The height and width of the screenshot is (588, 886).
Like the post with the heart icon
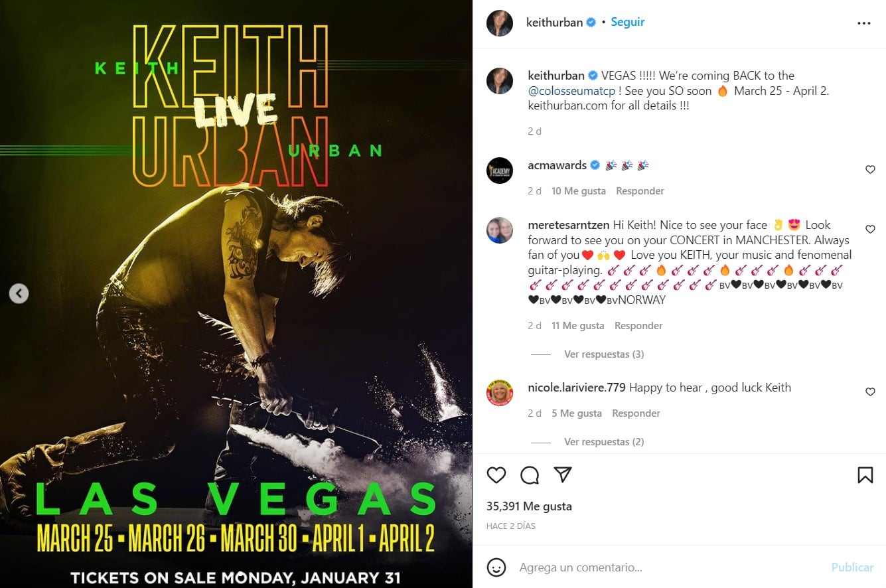(x=496, y=475)
